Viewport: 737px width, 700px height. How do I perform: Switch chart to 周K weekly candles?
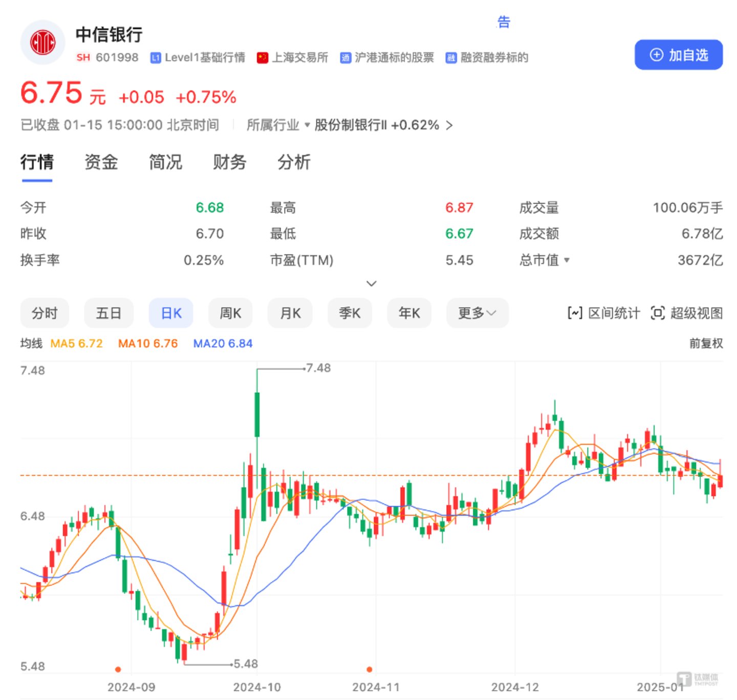point(230,313)
